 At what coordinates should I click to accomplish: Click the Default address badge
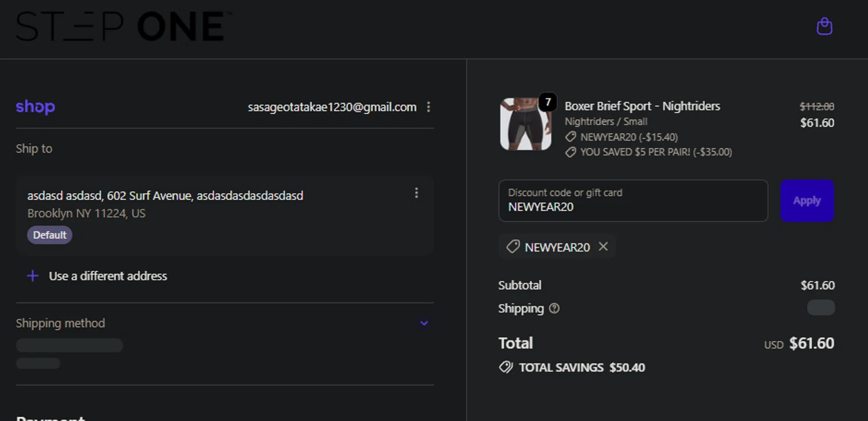pyautogui.click(x=50, y=235)
